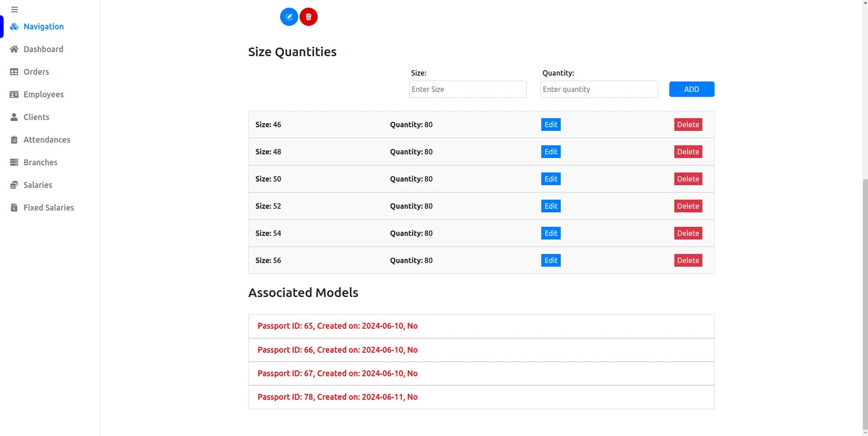Open Passport ID 78 associated model
The width and height of the screenshot is (868, 436).
point(481,397)
